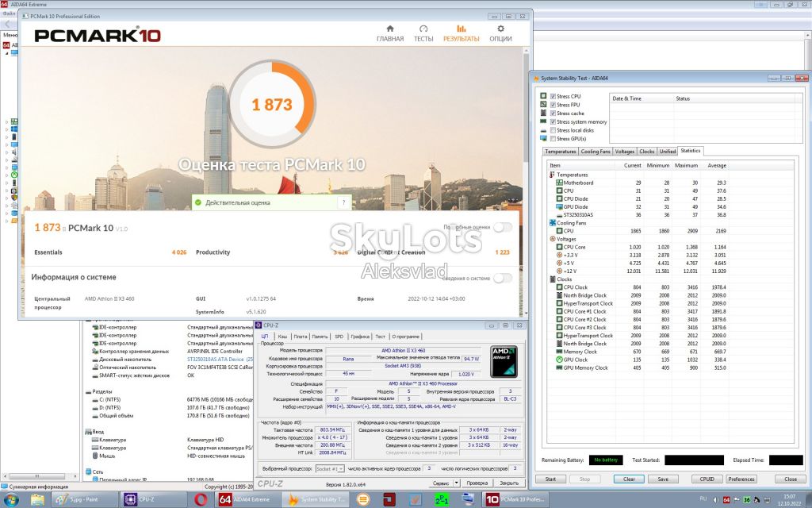Viewport: 812px width, 508px height.
Task: Uncheck Stress FPU checkbox
Action: pyautogui.click(x=553, y=105)
